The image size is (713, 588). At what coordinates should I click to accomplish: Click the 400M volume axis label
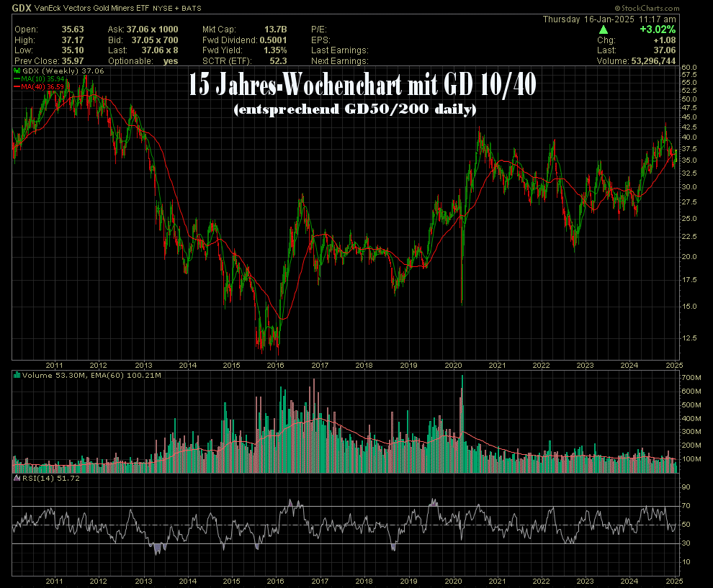pos(691,418)
